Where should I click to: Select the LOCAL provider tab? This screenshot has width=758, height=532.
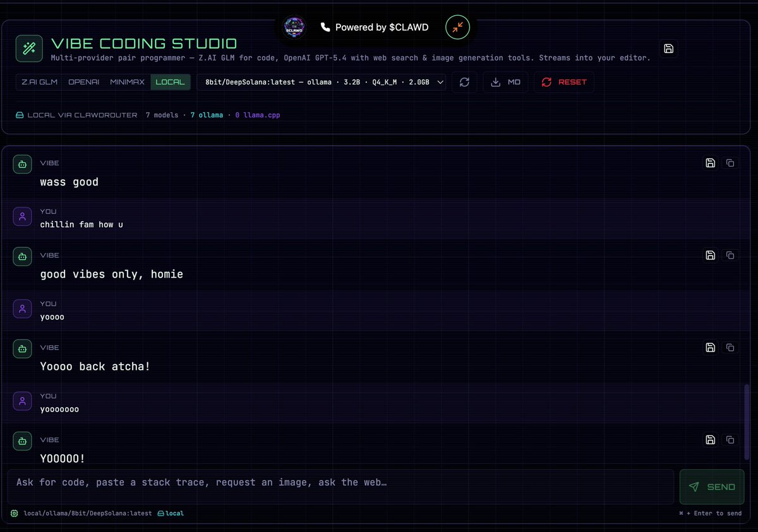pyautogui.click(x=171, y=82)
